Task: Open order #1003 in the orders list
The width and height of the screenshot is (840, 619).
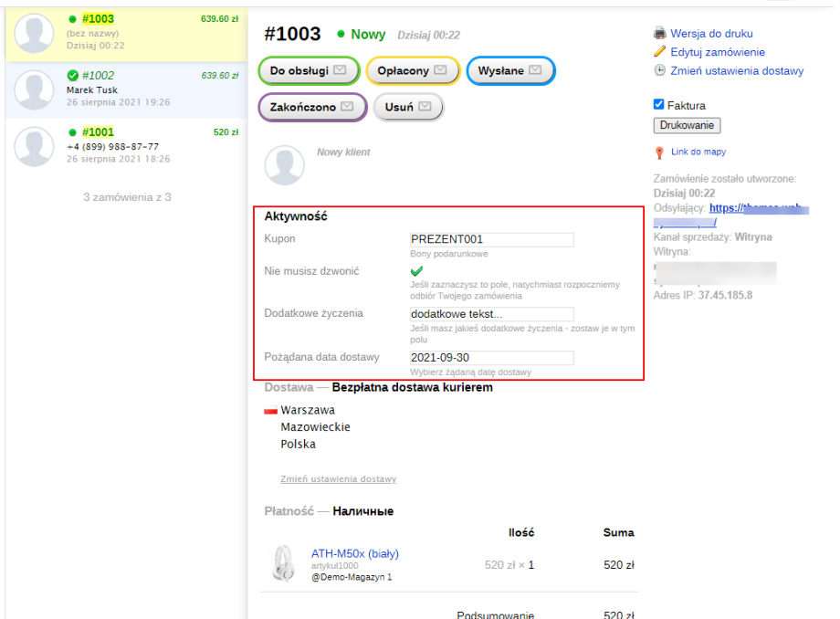Action: point(99,19)
